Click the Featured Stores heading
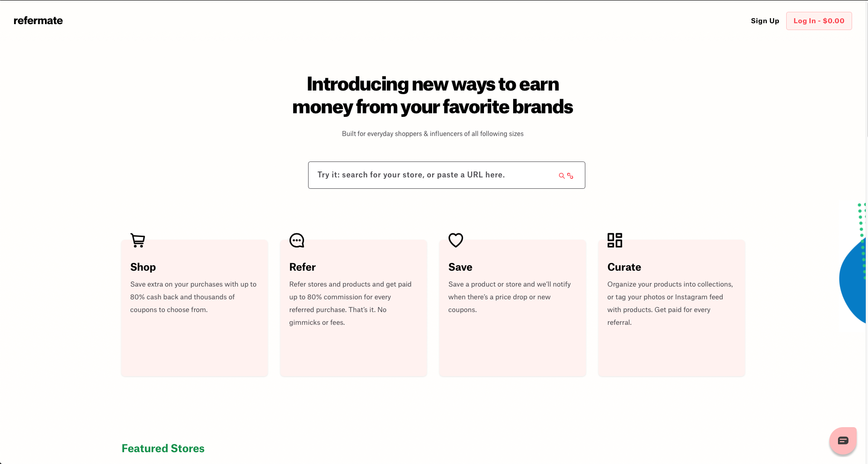The width and height of the screenshot is (868, 464). [163, 449]
